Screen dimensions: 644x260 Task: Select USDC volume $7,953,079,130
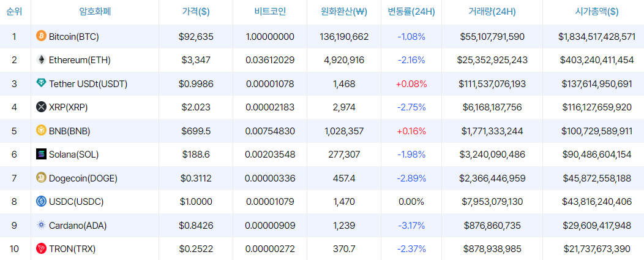pos(492,202)
